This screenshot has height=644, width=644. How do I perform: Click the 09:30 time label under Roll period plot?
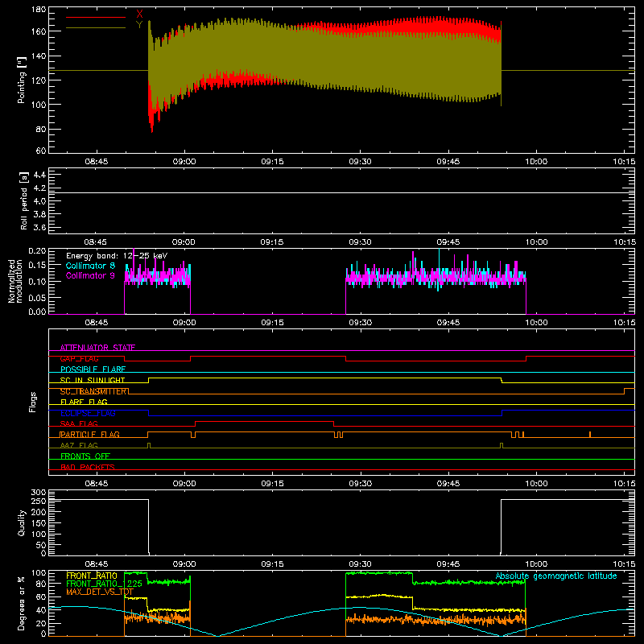coord(360,242)
